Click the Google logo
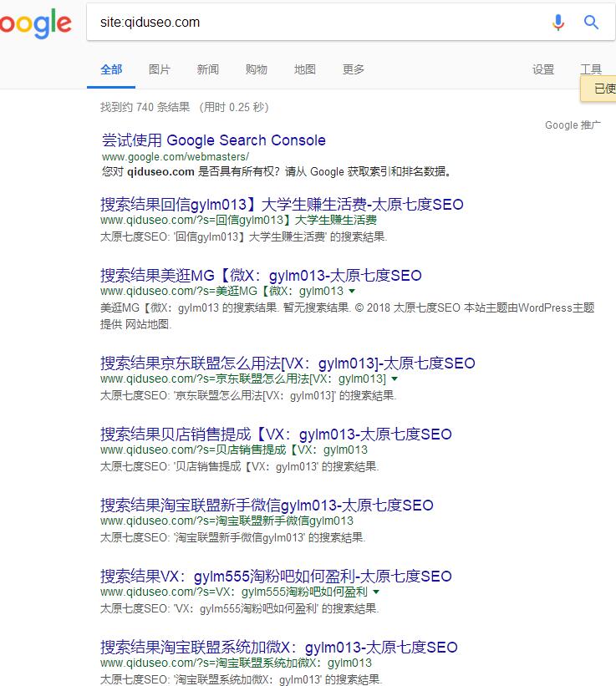 point(35,23)
